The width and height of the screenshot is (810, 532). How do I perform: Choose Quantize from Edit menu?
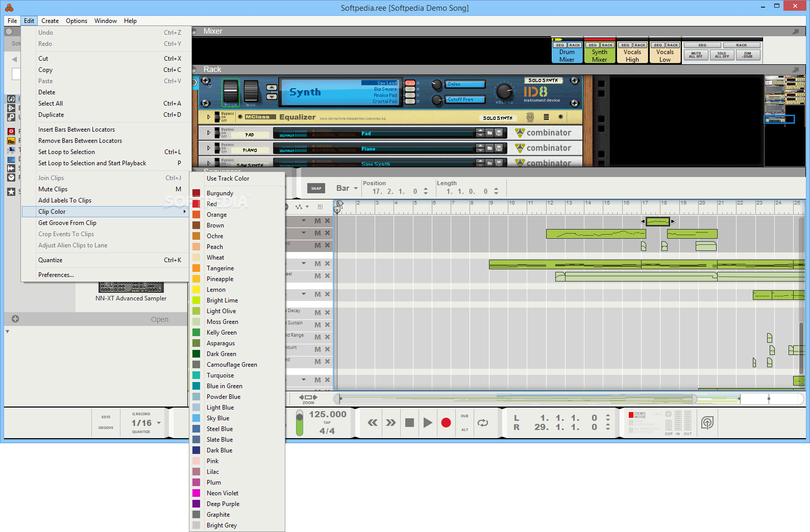106,260
